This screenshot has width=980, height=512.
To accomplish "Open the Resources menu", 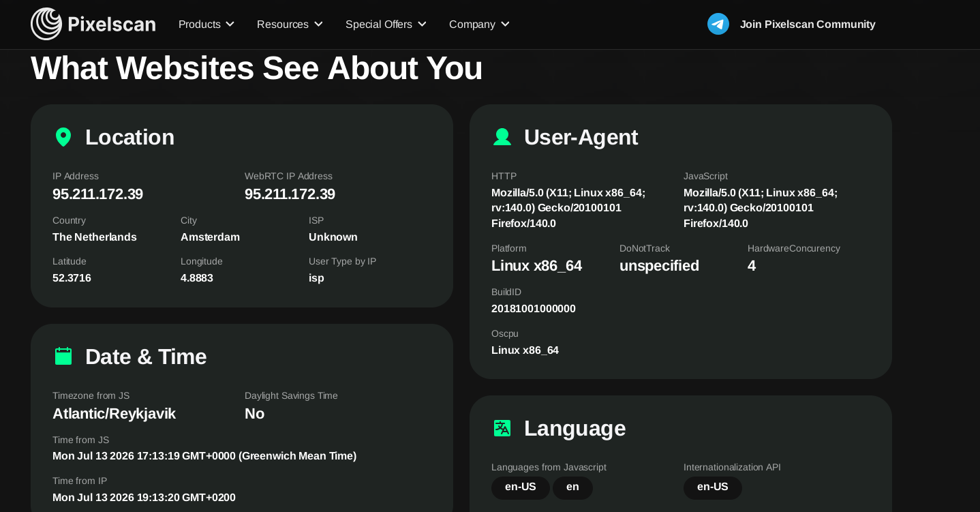I will pyautogui.click(x=290, y=25).
